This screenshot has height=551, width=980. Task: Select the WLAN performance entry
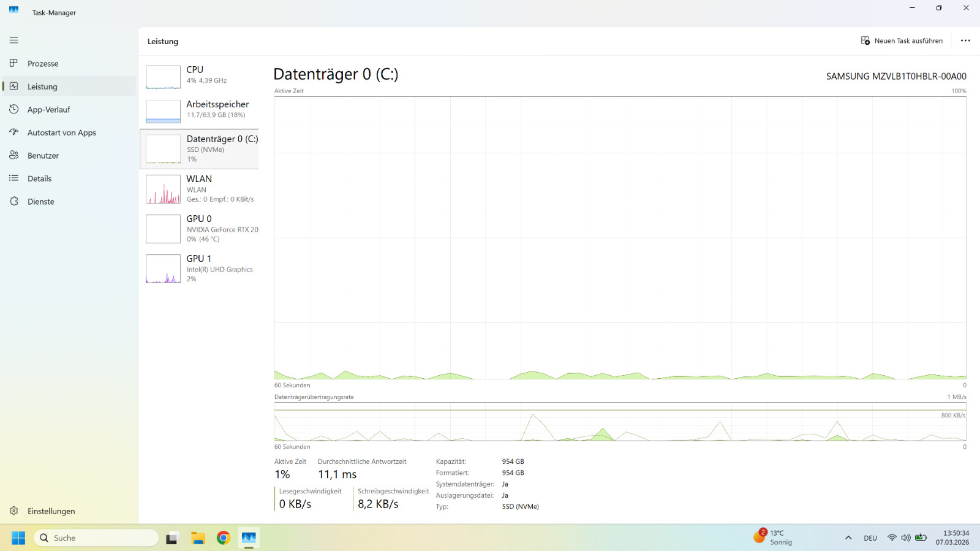[200, 189]
